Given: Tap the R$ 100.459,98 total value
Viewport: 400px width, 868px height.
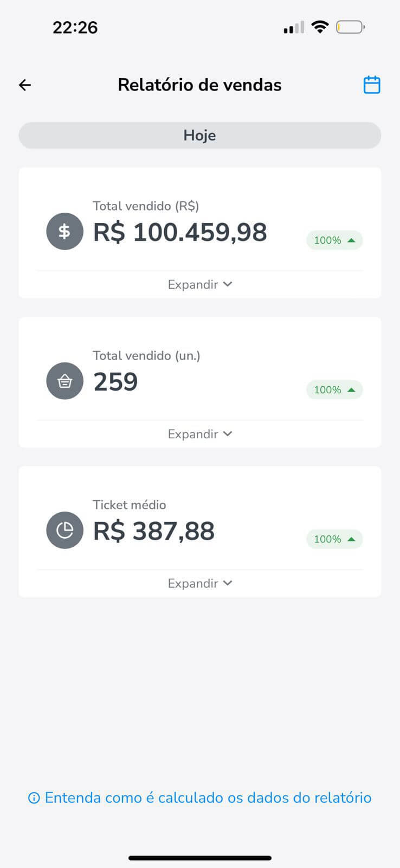Looking at the screenshot, I should tap(180, 232).
